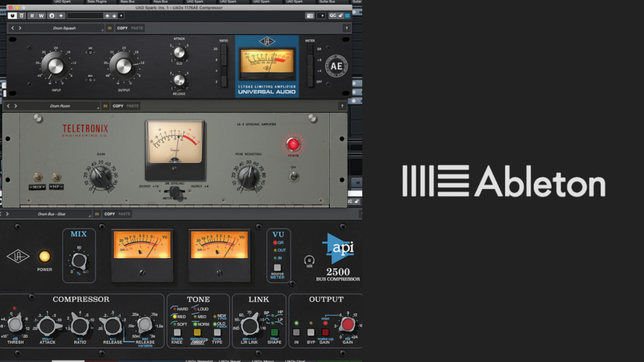Viewport: 644px width, 362px height.
Task: Click the API 2500 RATIO knob
Action: coord(79,326)
